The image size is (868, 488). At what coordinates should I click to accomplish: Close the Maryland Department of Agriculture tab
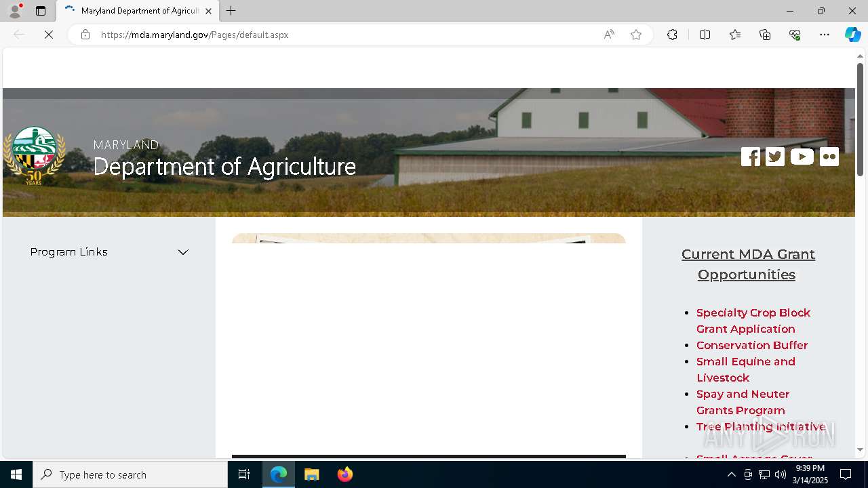click(208, 11)
